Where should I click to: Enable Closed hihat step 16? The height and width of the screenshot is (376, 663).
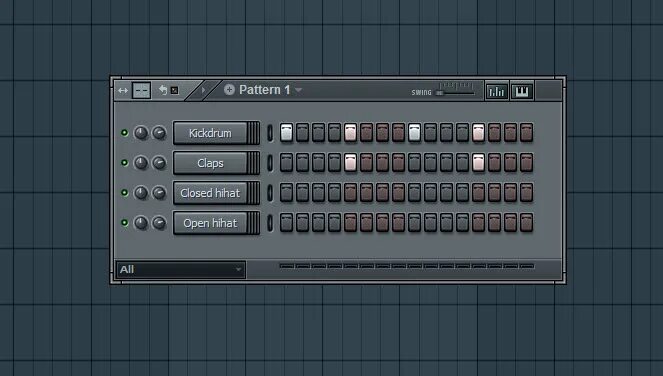[x=526, y=192]
